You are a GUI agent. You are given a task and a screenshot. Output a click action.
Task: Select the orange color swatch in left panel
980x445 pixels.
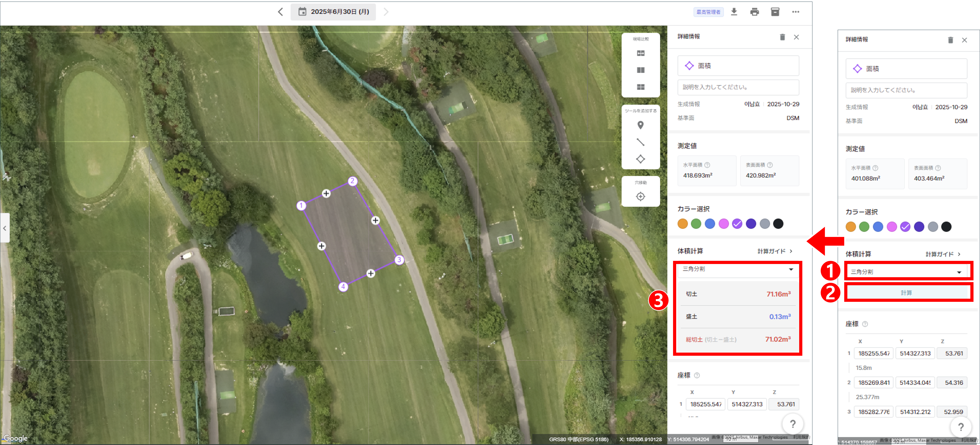tap(682, 224)
